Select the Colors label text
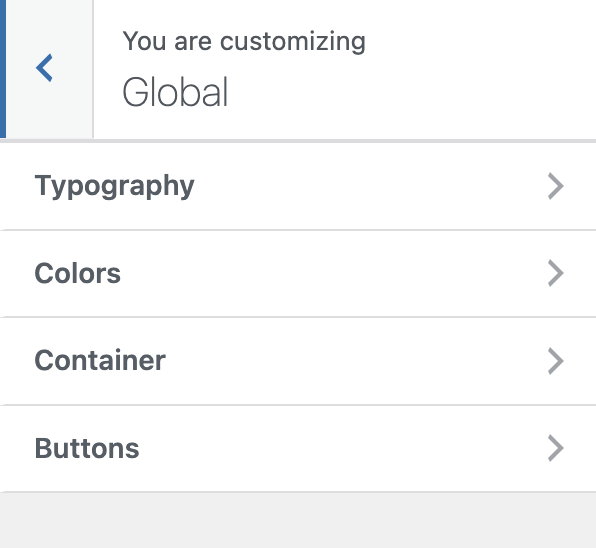Screen dimensions: 596x548 point(78,273)
